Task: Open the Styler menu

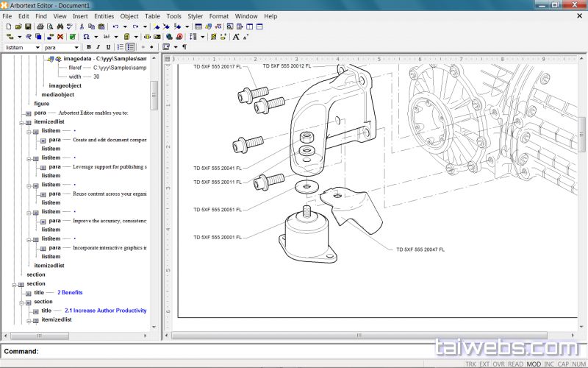Action: (x=195, y=16)
